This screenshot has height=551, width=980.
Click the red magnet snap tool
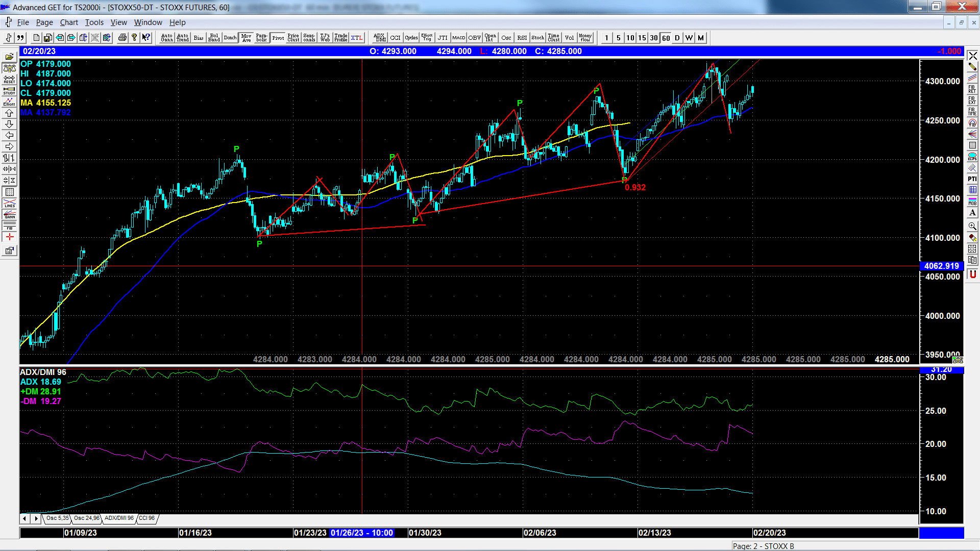coord(972,274)
